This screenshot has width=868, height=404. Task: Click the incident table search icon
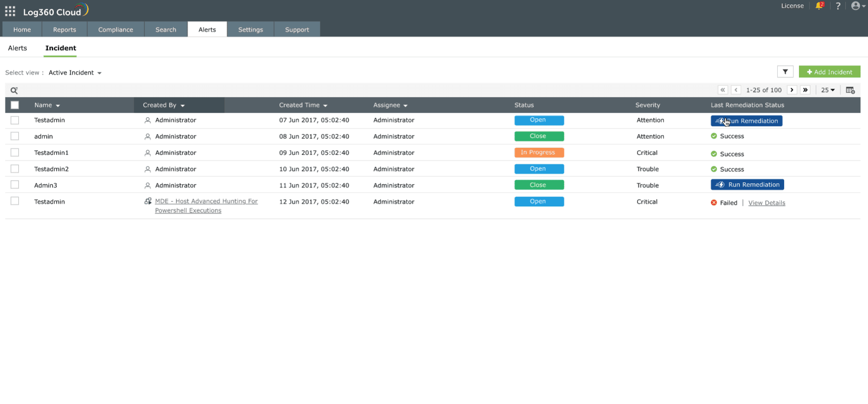[14, 90]
